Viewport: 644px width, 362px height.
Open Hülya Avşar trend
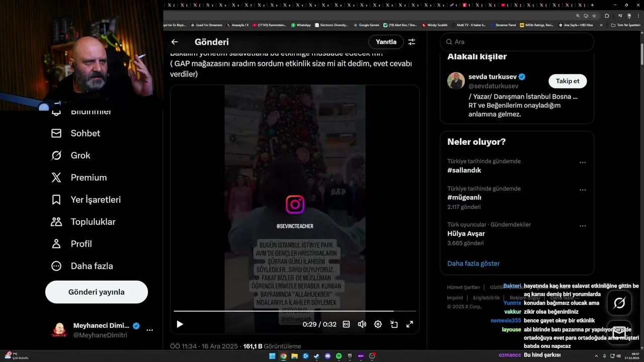coord(466,234)
